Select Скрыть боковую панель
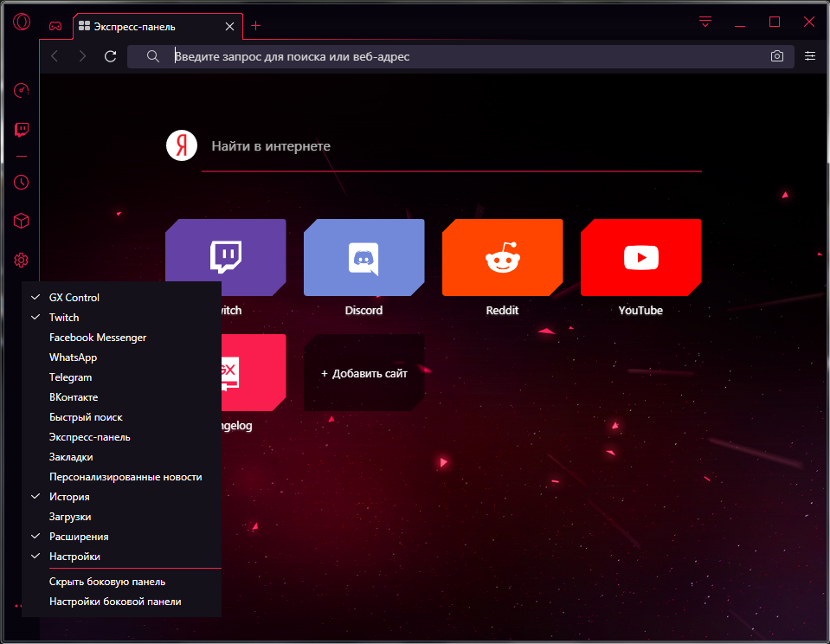The width and height of the screenshot is (830, 644). click(x=121, y=582)
